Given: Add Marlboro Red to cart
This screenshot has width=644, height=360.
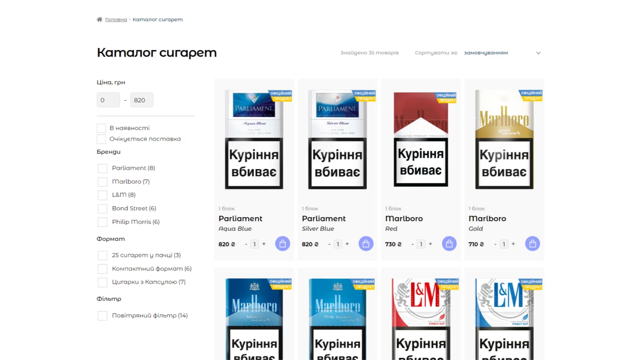Looking at the screenshot, I should point(449,244).
